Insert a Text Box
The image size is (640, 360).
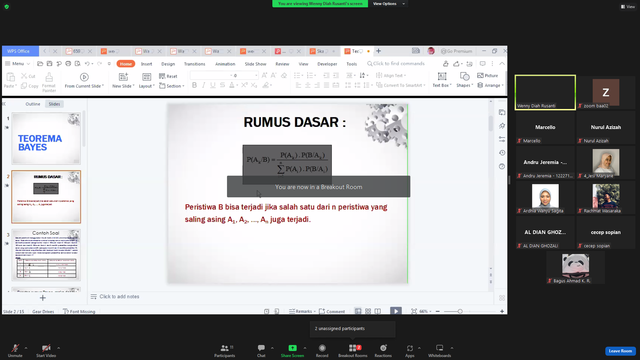[x=442, y=80]
